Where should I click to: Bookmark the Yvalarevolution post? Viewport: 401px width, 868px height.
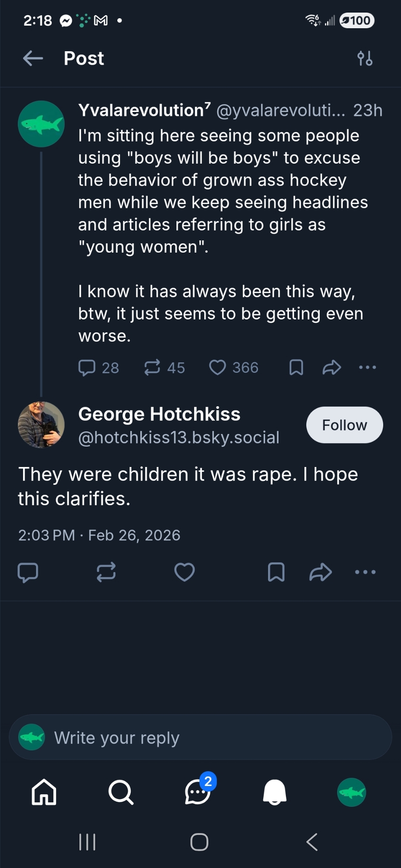click(x=296, y=368)
